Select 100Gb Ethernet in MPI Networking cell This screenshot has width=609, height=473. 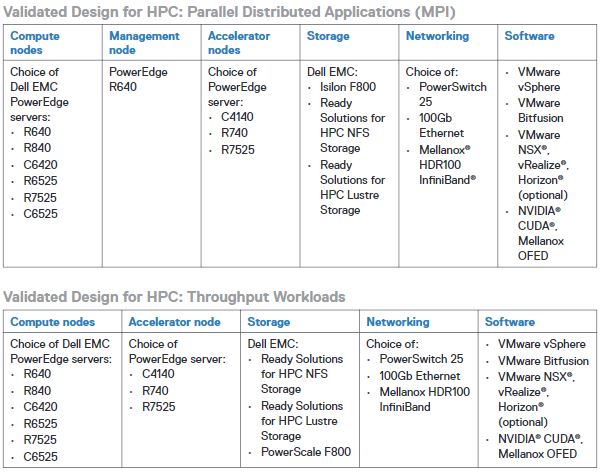coord(442,125)
